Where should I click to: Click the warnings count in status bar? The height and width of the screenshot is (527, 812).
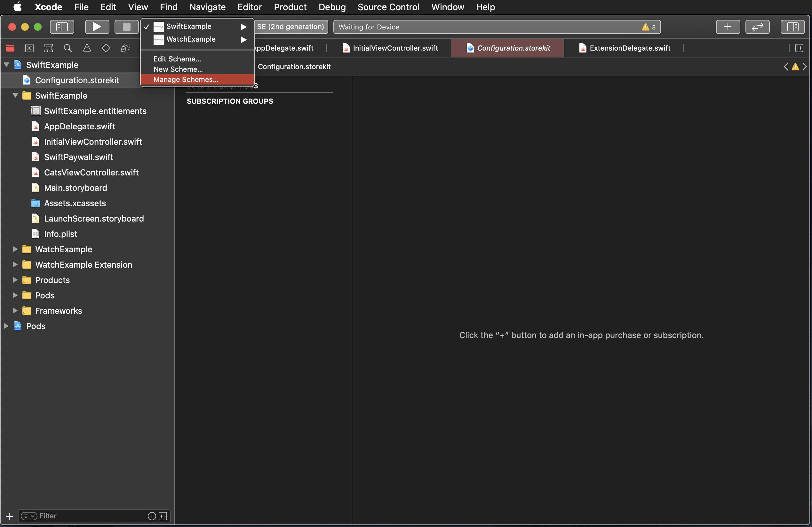pyautogui.click(x=649, y=27)
